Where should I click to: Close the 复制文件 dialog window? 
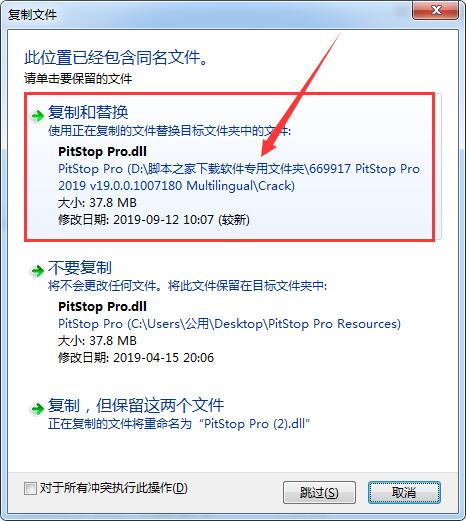click(x=436, y=10)
